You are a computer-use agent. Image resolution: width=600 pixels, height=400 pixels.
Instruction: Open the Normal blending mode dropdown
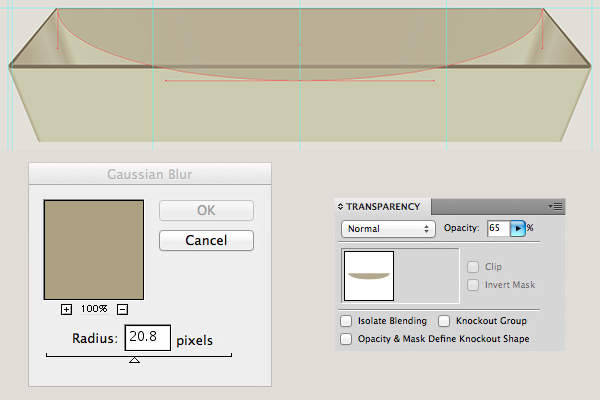tap(388, 229)
